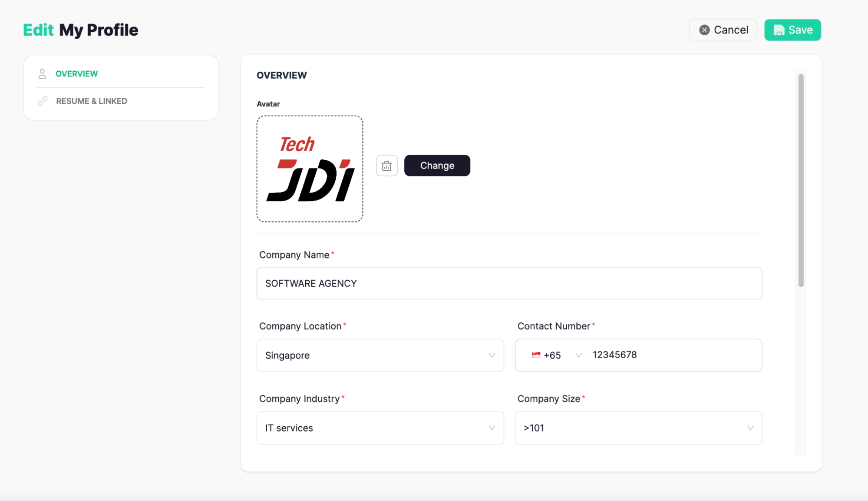This screenshot has width=868, height=501.
Task: Open the Company Size dropdown
Action: pyautogui.click(x=750, y=428)
